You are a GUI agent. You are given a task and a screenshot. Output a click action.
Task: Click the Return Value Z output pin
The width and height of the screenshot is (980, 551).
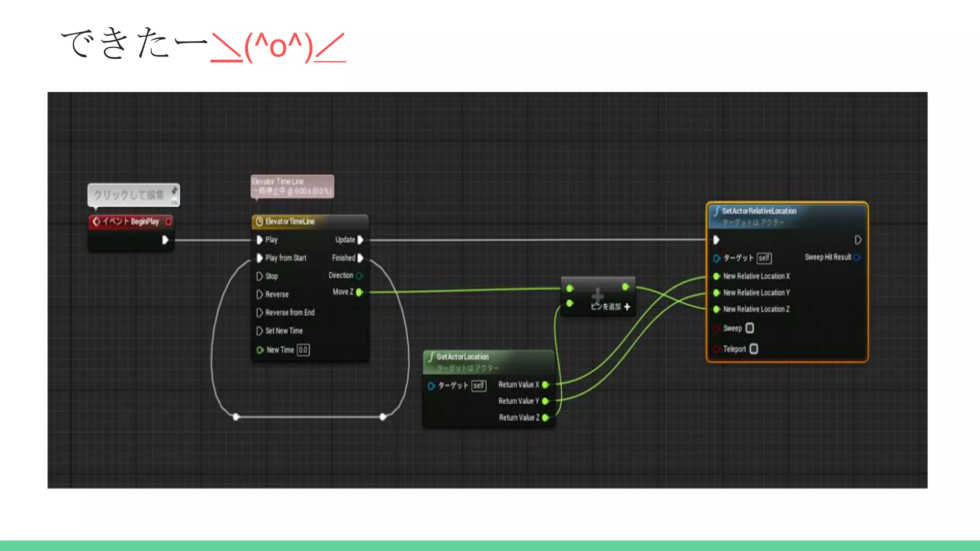(545, 418)
